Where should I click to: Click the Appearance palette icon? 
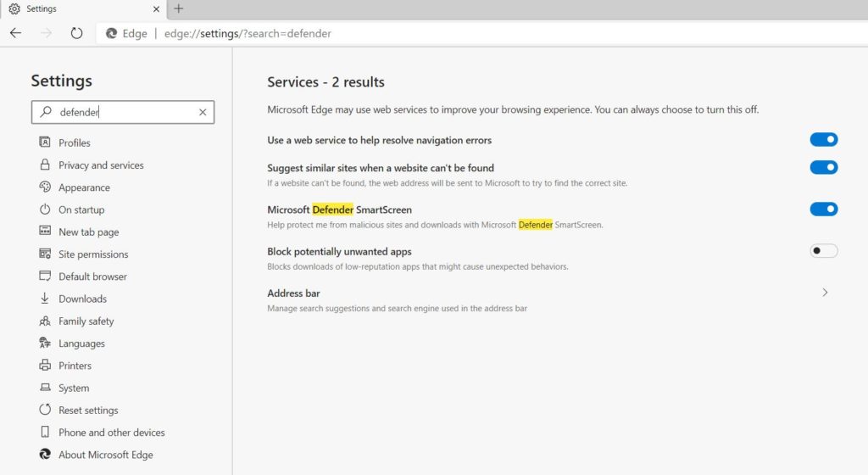coord(45,187)
